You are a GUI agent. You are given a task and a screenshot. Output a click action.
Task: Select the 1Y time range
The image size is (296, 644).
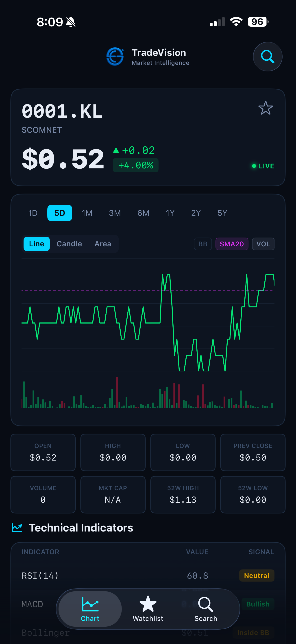[x=170, y=213]
